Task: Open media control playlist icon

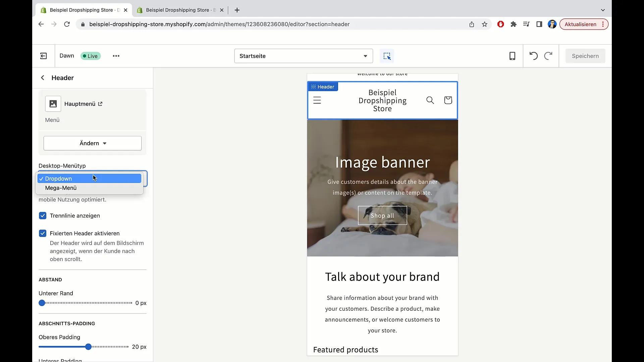Action: pyautogui.click(x=526, y=24)
